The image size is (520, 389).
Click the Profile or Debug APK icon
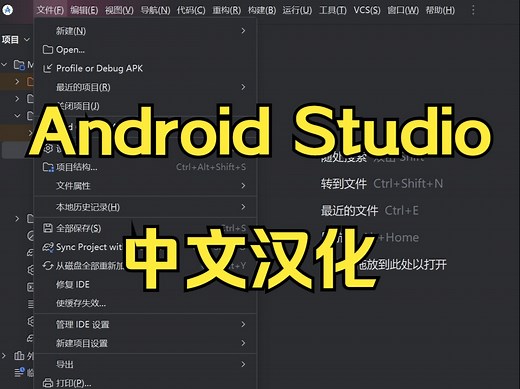pos(48,68)
